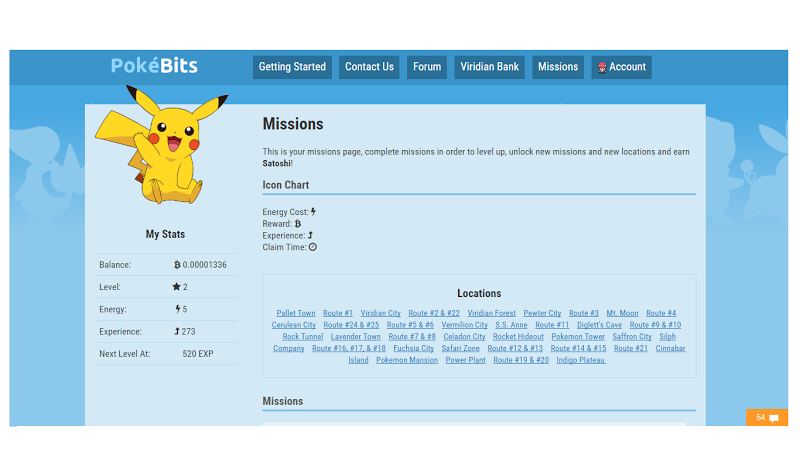Viewport: 800px width, 450px height.
Task: Click the Experience arrow icon in Icon Chart
Action: tap(310, 235)
